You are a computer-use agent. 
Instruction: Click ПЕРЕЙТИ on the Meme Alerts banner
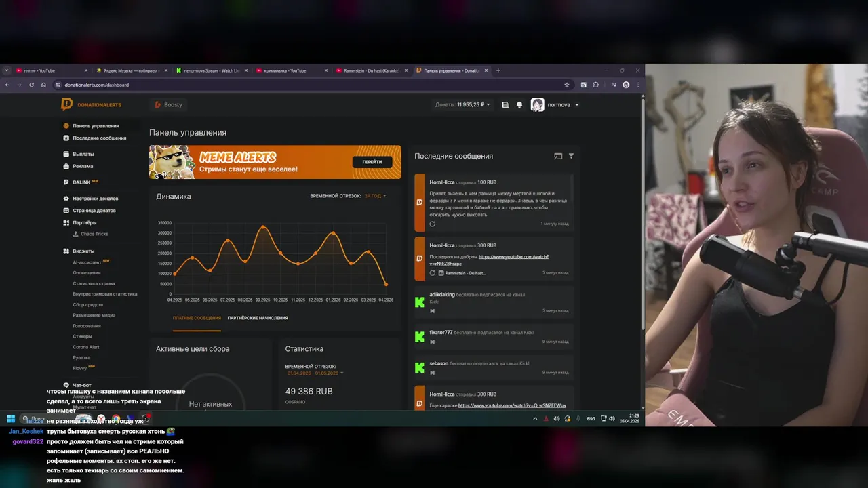coord(372,162)
